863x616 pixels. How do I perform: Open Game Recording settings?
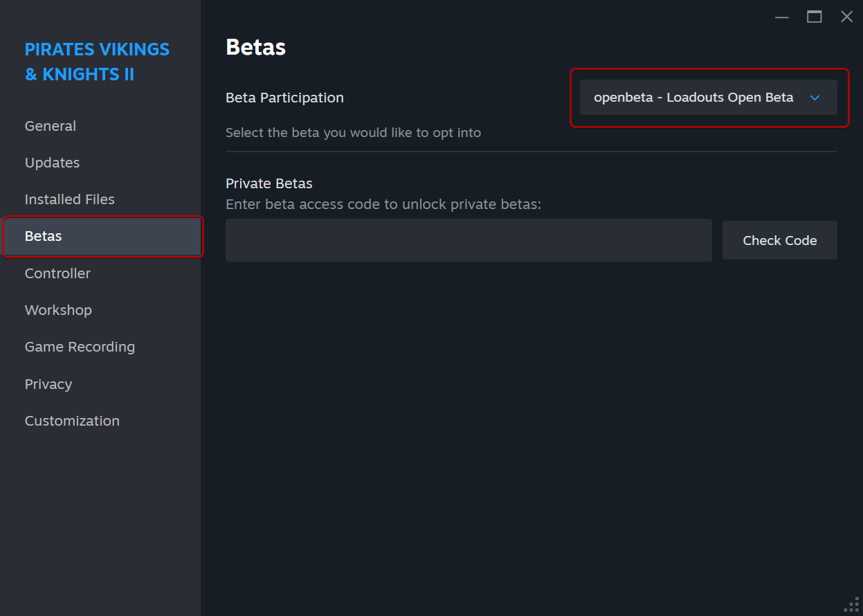tap(80, 347)
